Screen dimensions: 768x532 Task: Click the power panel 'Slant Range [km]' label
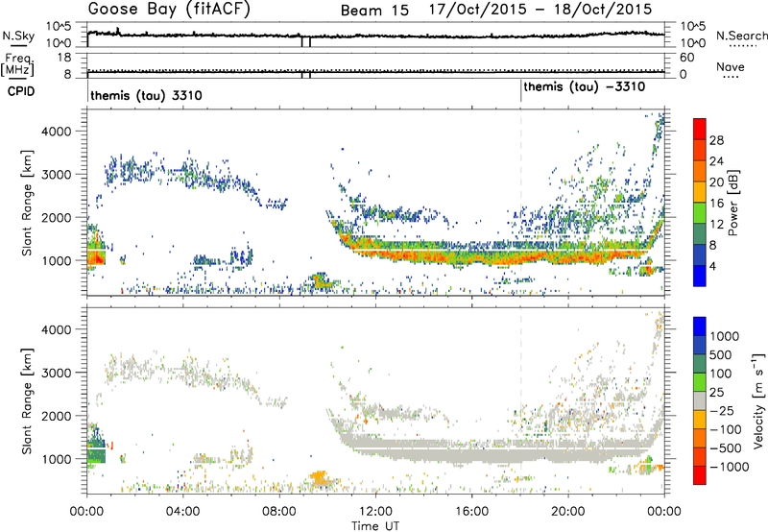(x=27, y=203)
